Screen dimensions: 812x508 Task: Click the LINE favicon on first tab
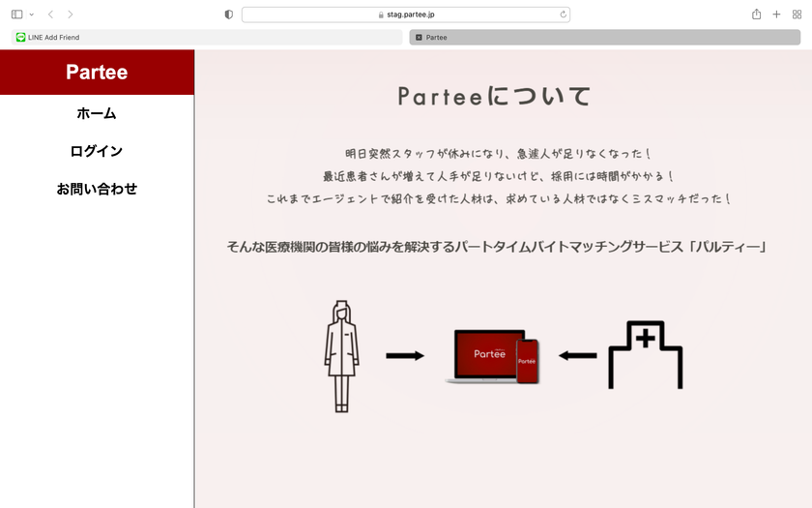point(20,38)
